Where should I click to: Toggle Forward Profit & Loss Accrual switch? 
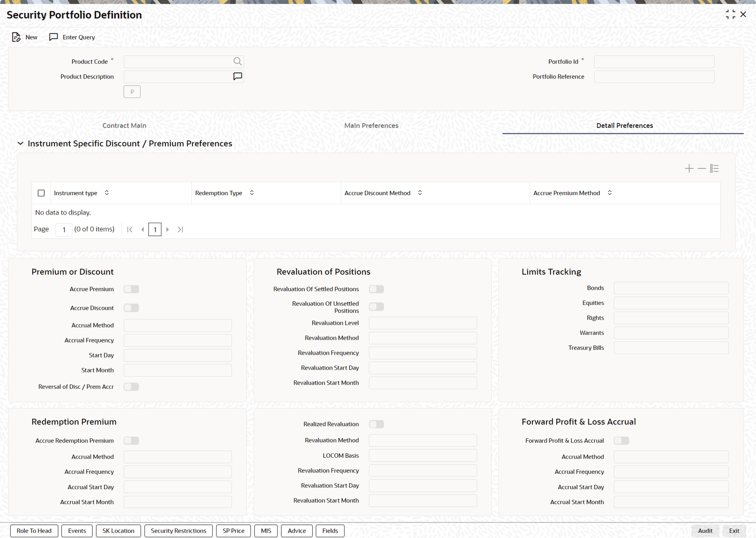pos(621,441)
